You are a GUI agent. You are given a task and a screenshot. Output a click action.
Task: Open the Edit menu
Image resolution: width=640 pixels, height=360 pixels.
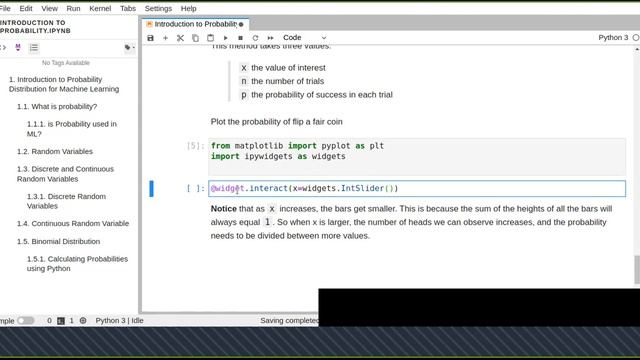click(26, 8)
